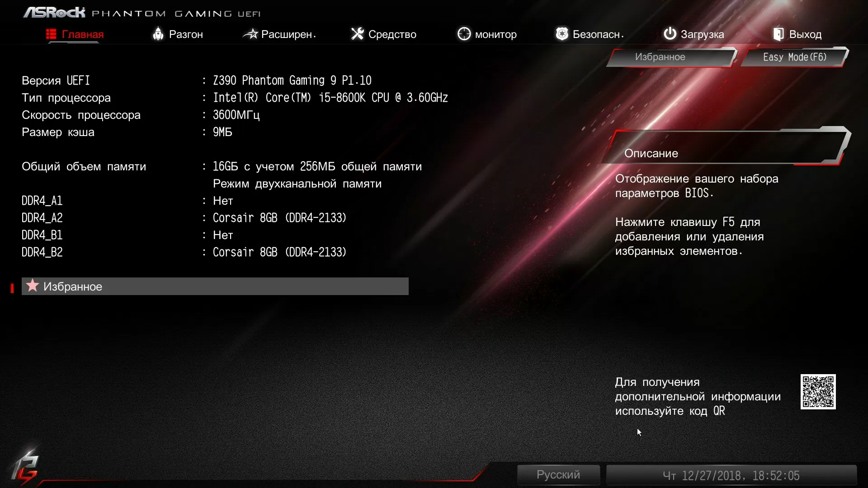Click Corsair 8GB value for DDR4_A2

279,218
